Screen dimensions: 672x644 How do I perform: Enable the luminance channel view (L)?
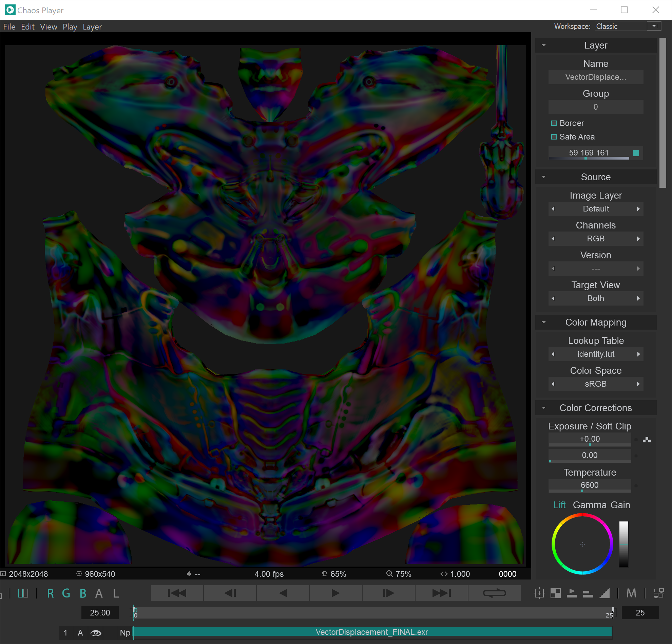tap(116, 593)
